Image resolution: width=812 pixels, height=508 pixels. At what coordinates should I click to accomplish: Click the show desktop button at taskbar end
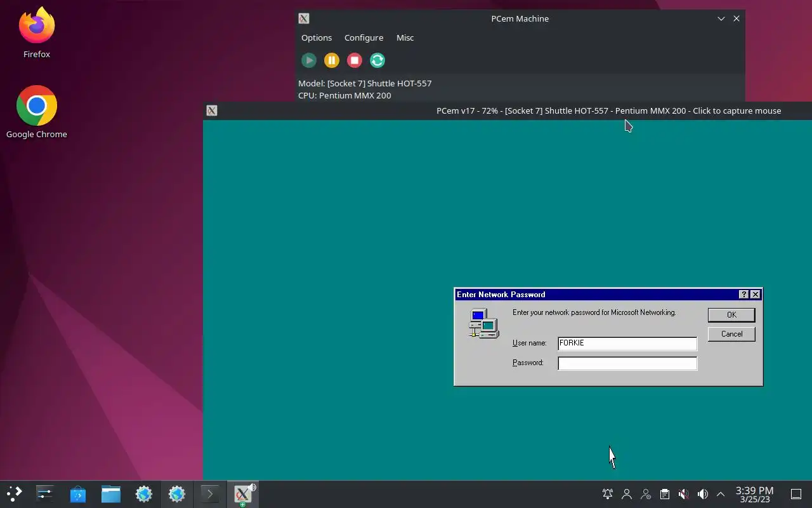(796, 494)
